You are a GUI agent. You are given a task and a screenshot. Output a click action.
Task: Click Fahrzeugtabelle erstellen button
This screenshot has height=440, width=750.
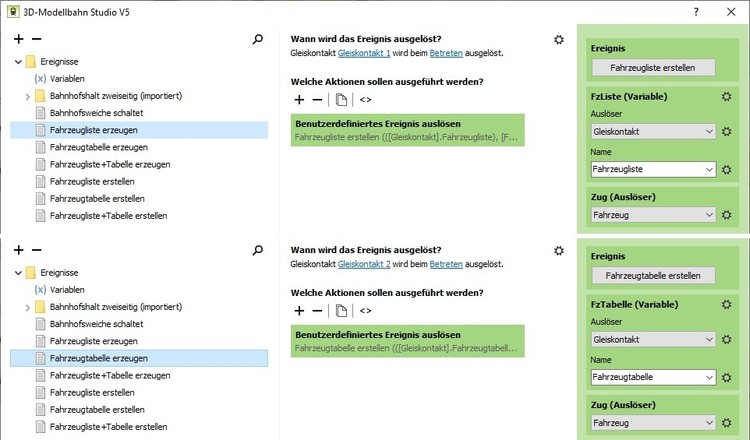click(654, 275)
